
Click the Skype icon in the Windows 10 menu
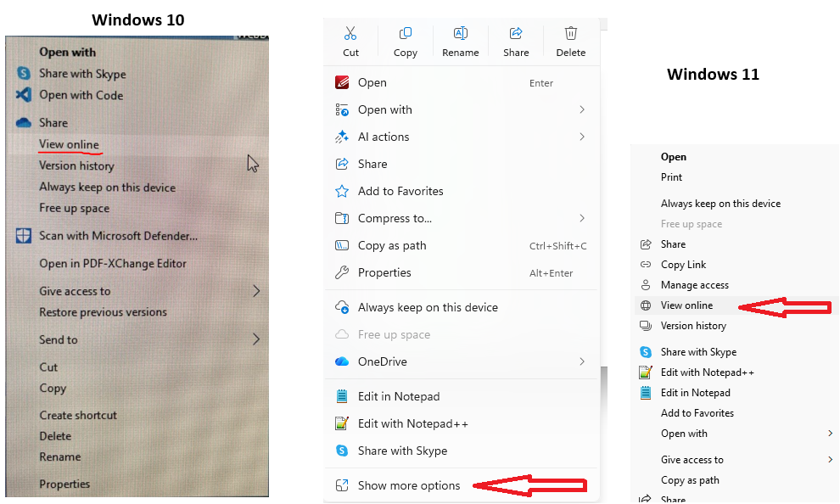(24, 73)
